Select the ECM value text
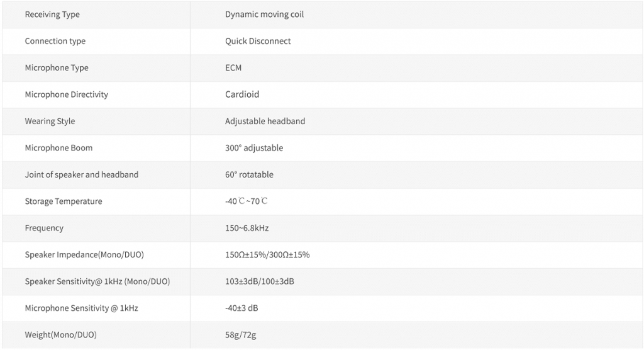 pos(233,68)
